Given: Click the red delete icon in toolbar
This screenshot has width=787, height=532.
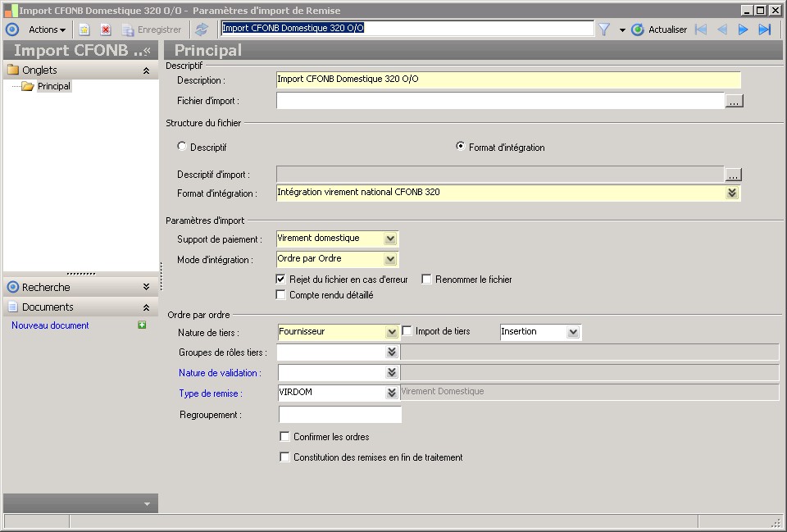Looking at the screenshot, I should coord(106,30).
